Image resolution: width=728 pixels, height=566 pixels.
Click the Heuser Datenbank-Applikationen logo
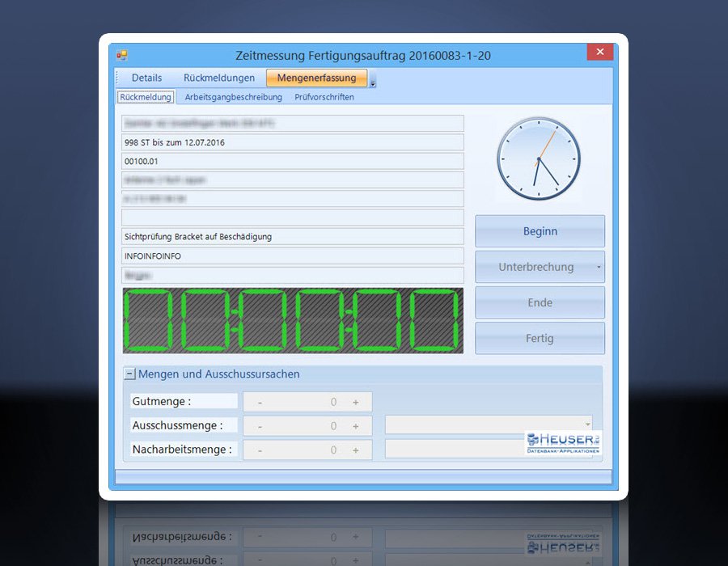563,442
